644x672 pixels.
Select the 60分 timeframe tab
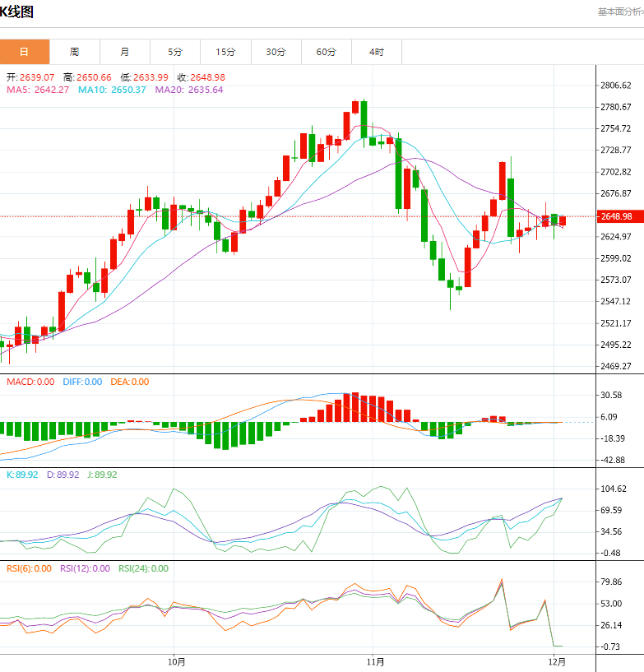point(326,52)
